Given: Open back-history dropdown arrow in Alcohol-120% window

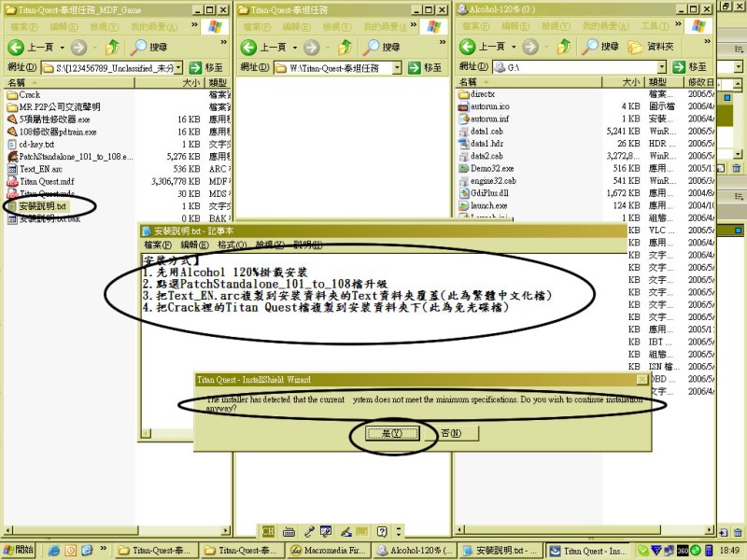Looking at the screenshot, I should pyautogui.click(x=514, y=47).
